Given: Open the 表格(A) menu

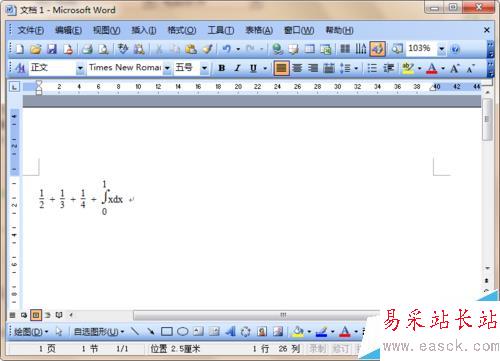Looking at the screenshot, I should click(259, 30).
